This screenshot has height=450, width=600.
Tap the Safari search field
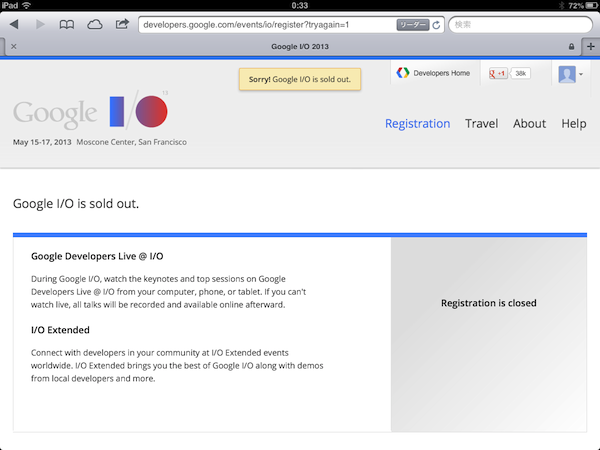520,25
